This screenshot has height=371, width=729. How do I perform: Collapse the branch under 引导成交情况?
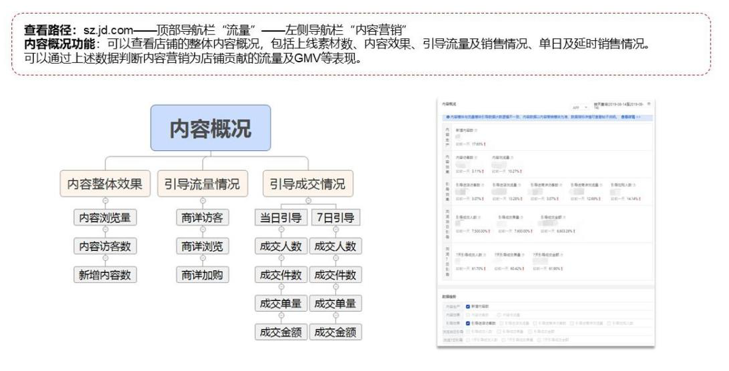click(308, 201)
